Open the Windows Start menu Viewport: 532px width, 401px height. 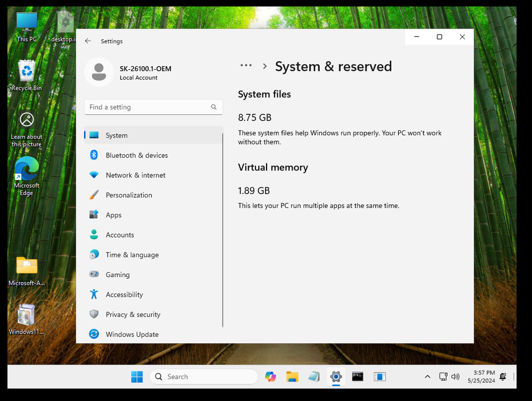pos(137,376)
